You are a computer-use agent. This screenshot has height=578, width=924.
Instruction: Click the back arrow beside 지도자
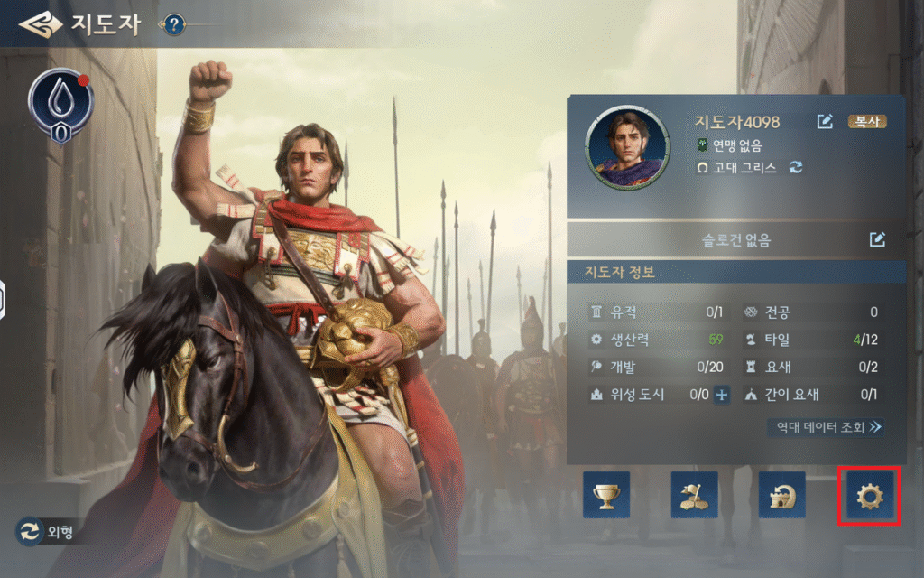(40, 24)
